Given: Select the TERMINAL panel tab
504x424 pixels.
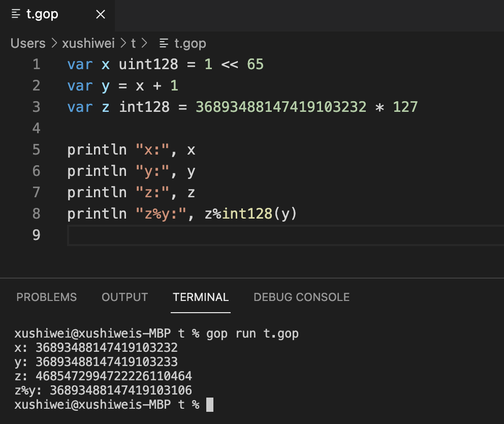Looking at the screenshot, I should [x=201, y=297].
